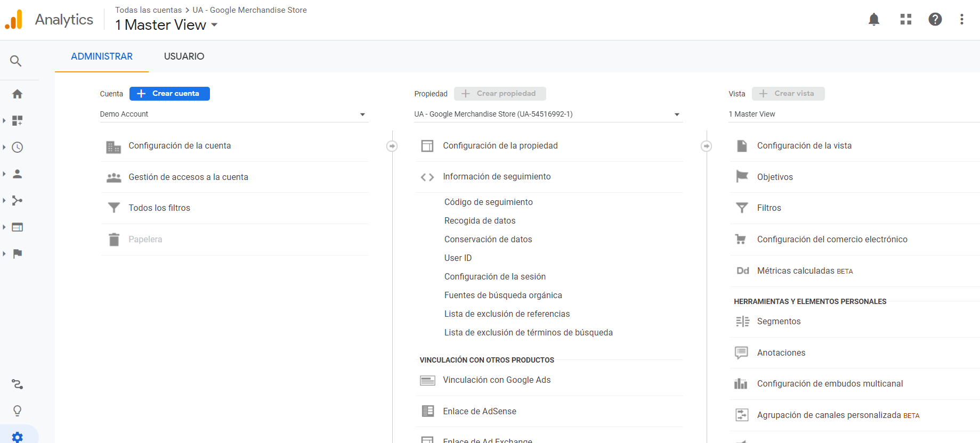
Task: Open Conservación de datos
Action: click(488, 240)
